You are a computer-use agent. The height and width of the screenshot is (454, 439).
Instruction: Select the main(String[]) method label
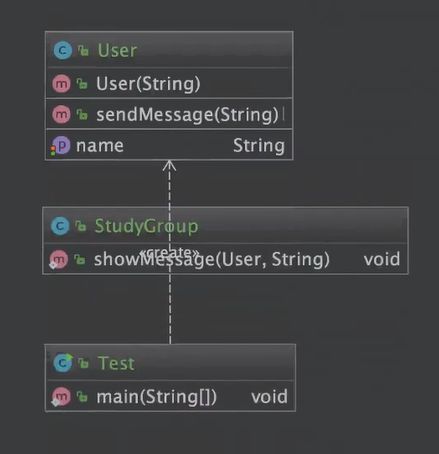[156, 397]
